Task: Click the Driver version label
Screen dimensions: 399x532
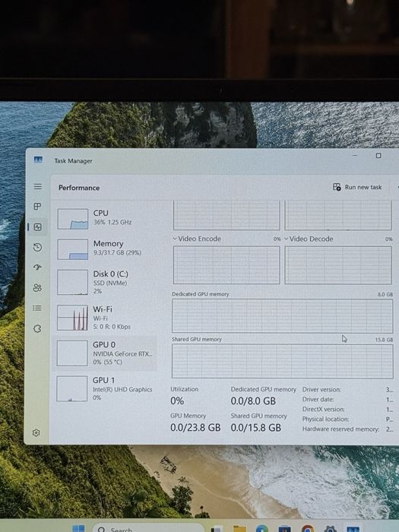Action: [x=321, y=389]
